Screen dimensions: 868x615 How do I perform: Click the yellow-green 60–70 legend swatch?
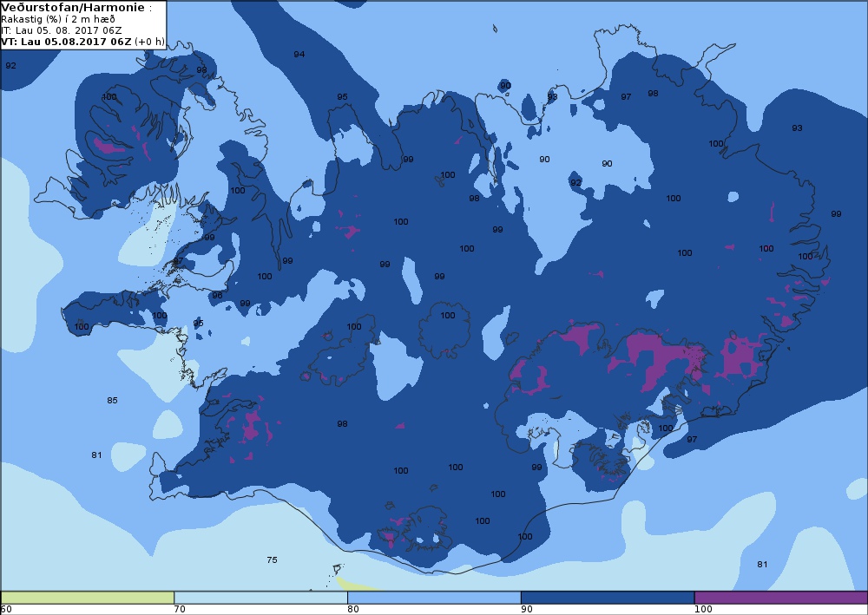[88, 598]
